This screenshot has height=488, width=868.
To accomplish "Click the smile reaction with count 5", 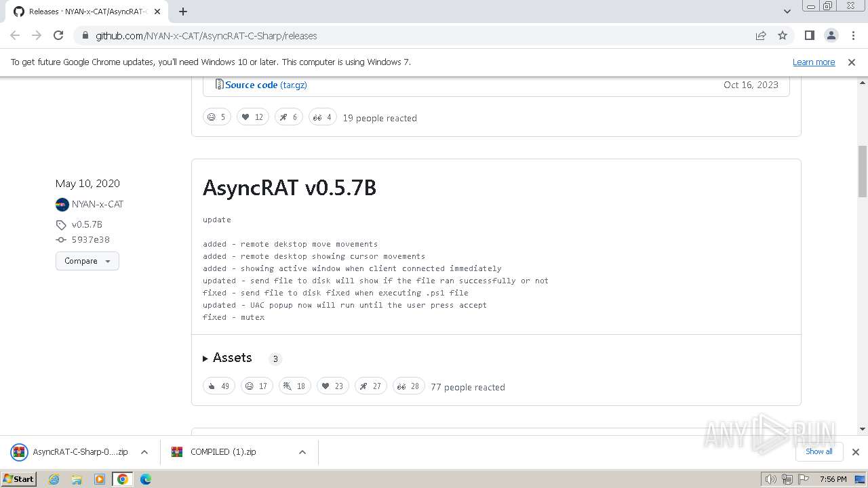I will [217, 117].
